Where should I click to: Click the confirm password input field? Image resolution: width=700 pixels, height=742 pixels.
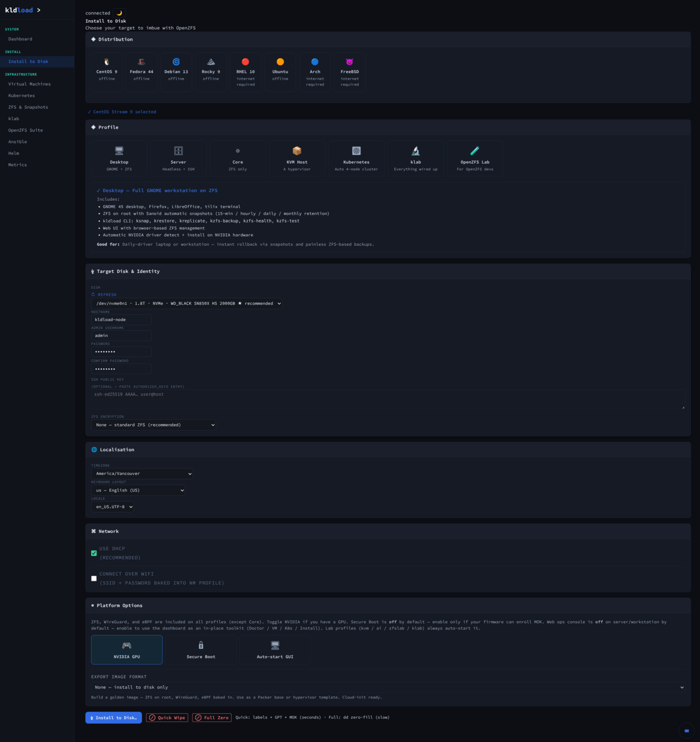121,369
